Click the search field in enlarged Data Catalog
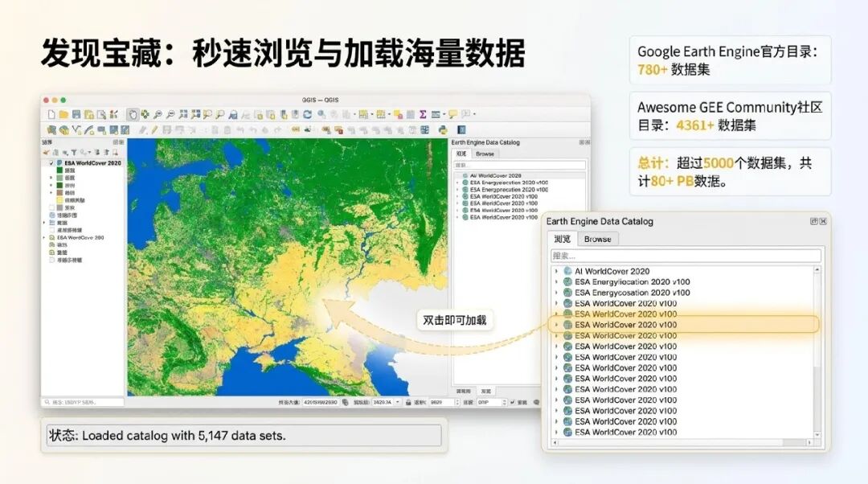This screenshot has height=484, width=868. (686, 256)
